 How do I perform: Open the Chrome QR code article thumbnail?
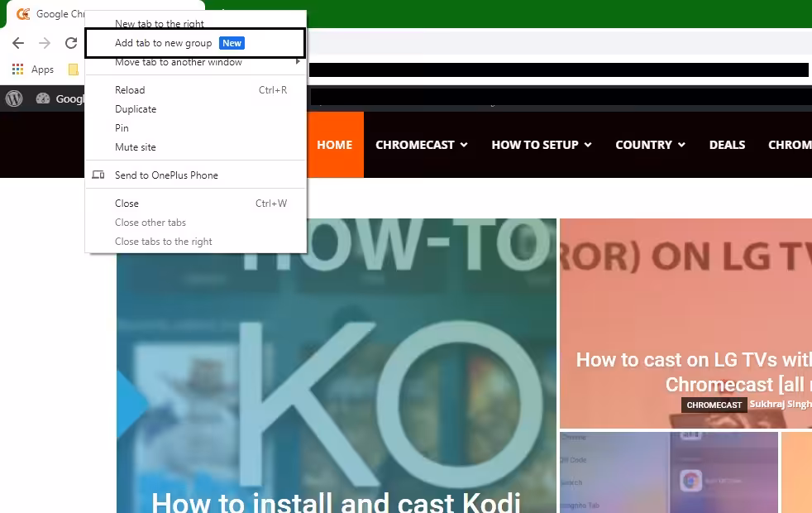point(669,472)
